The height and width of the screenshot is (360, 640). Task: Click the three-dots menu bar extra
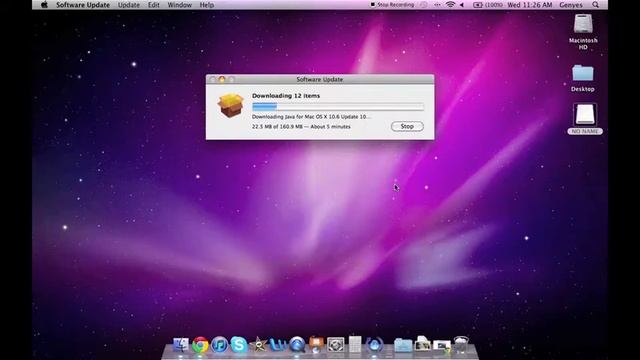click(437, 5)
